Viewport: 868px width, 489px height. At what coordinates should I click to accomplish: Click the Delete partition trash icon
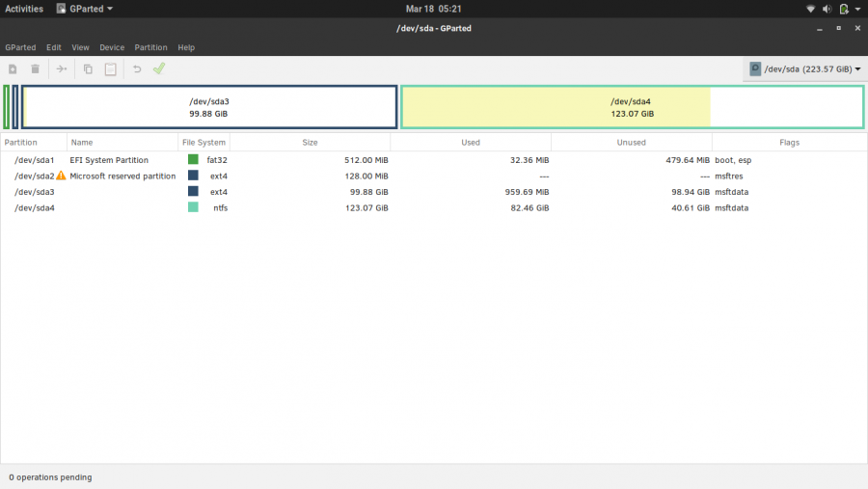click(36, 69)
